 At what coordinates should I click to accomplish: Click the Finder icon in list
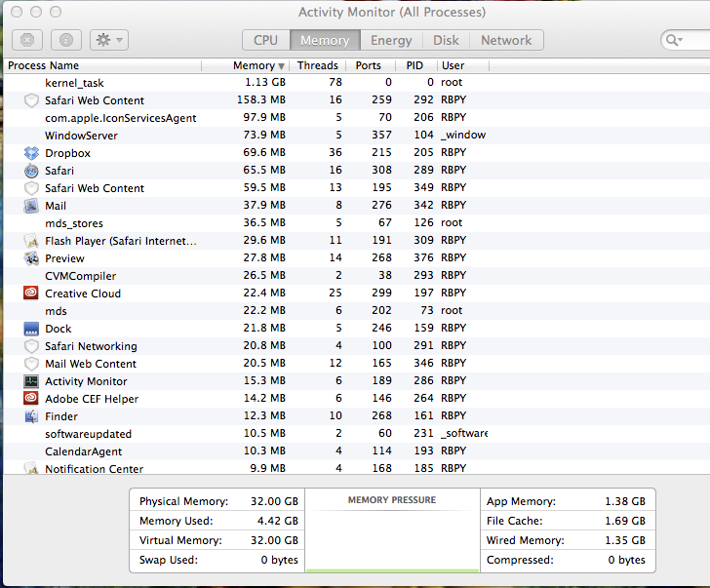tap(30, 416)
